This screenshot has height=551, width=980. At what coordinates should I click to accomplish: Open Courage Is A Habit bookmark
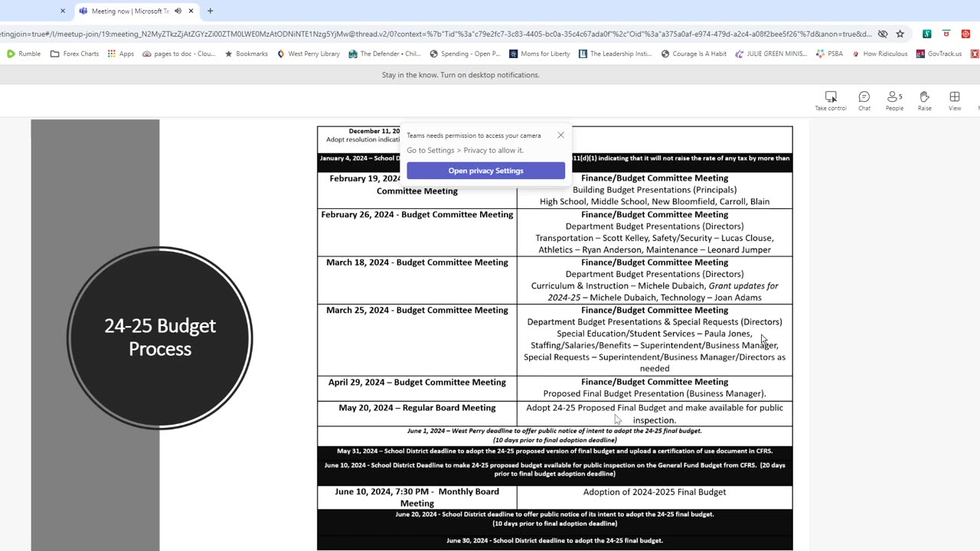pyautogui.click(x=694, y=54)
